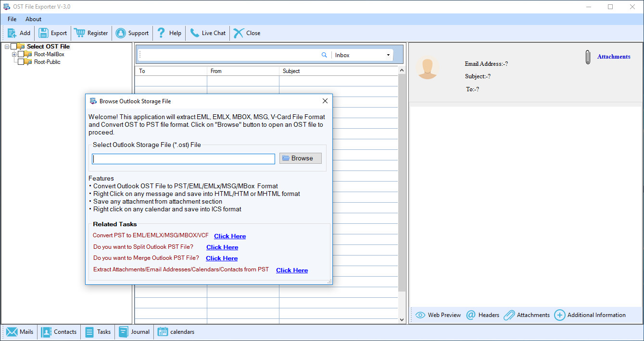
Task: Click the search magnifier icon
Action: tap(324, 55)
